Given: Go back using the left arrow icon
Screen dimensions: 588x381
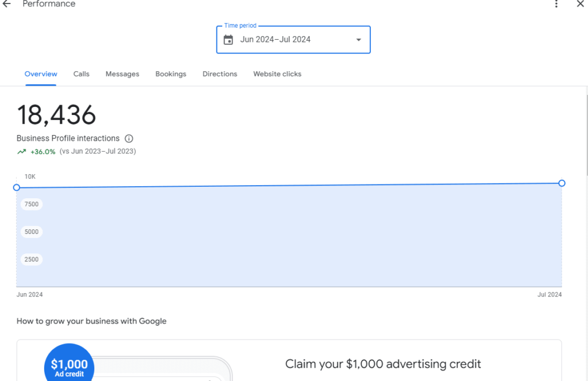Looking at the screenshot, I should point(7,4).
